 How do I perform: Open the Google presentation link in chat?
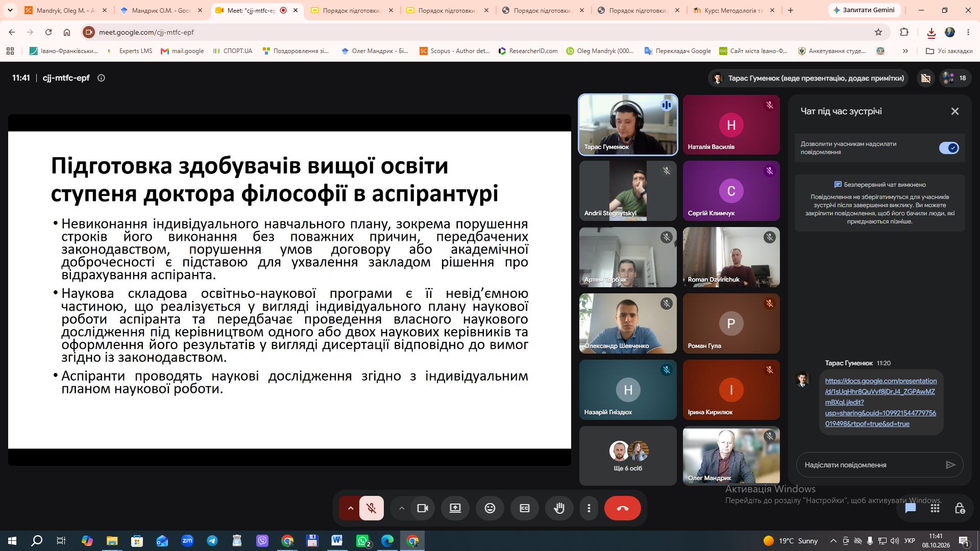pos(880,402)
